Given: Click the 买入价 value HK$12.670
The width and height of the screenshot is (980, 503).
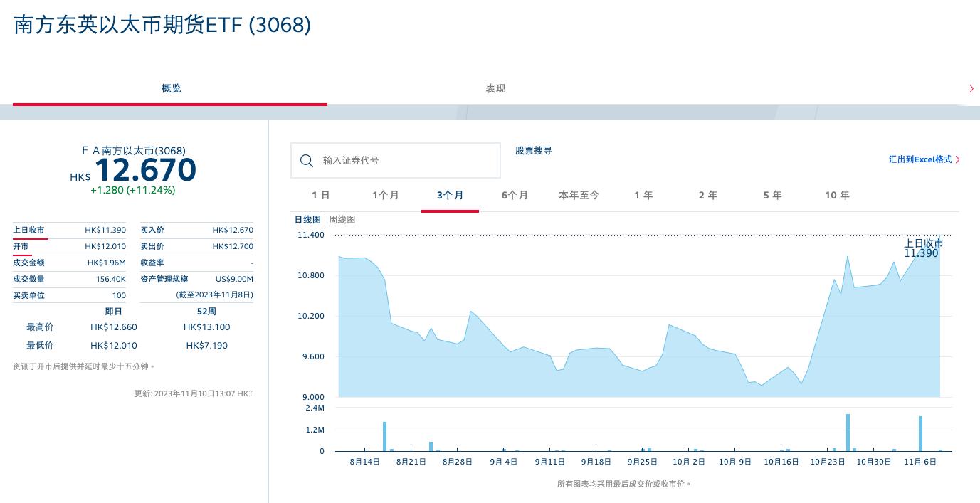Looking at the screenshot, I should (233, 230).
